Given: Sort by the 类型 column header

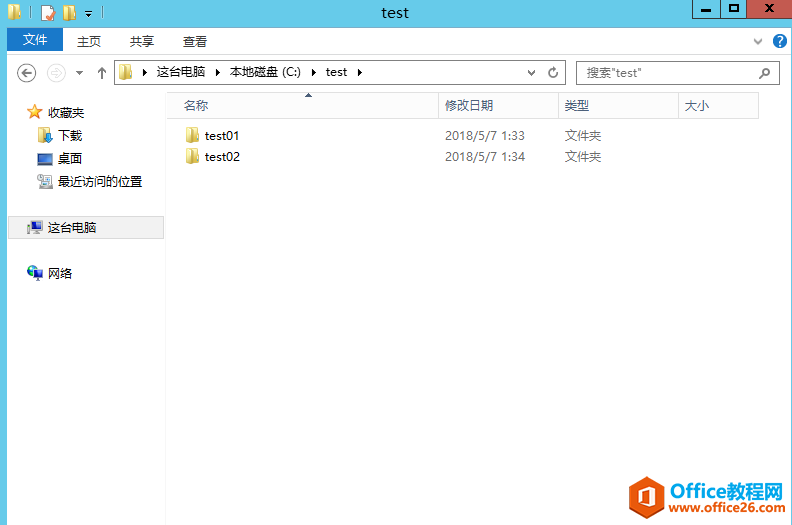Looking at the screenshot, I should (618, 106).
